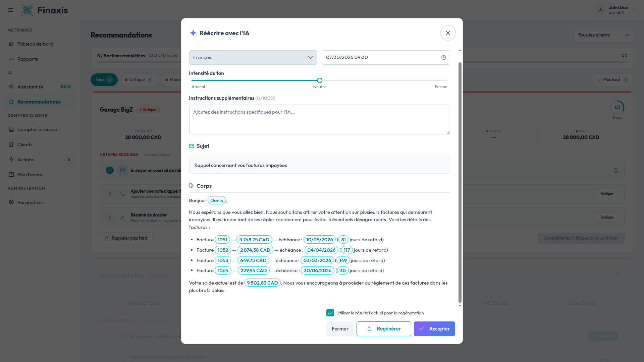This screenshot has width=644, height=362.
Task: Click the Actions lightning bolt icon
Action: pyautogui.click(x=11, y=160)
